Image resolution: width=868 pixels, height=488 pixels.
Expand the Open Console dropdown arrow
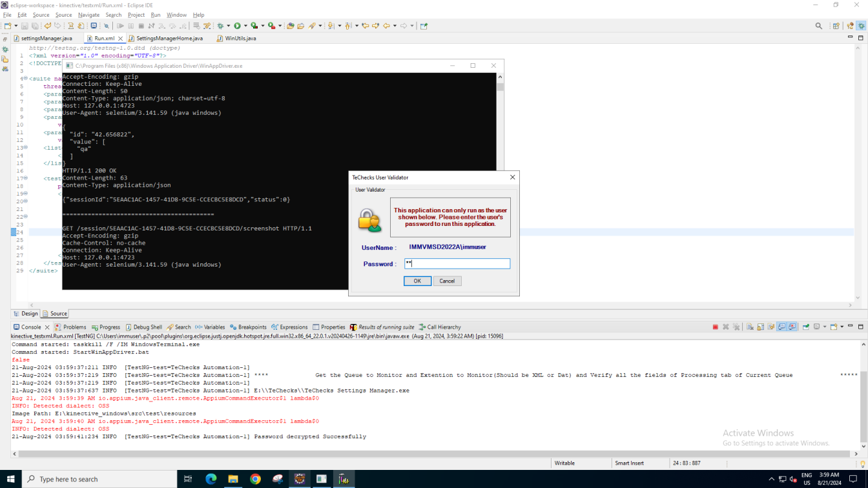[842, 327]
